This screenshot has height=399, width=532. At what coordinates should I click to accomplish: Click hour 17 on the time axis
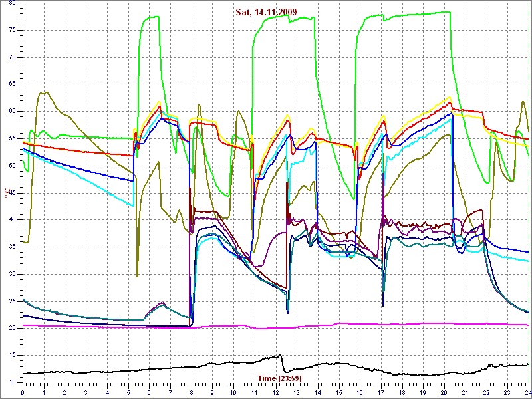coord(381,393)
